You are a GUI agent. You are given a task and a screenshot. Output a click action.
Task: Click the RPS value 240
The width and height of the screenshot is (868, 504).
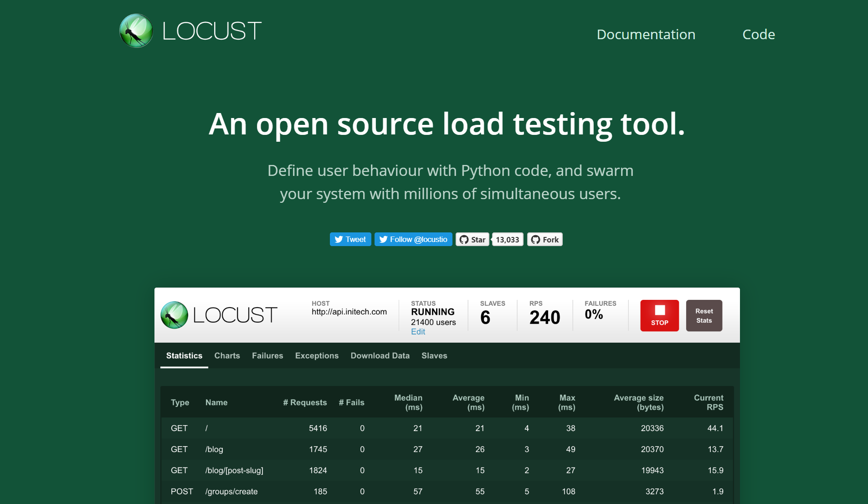pyautogui.click(x=544, y=317)
